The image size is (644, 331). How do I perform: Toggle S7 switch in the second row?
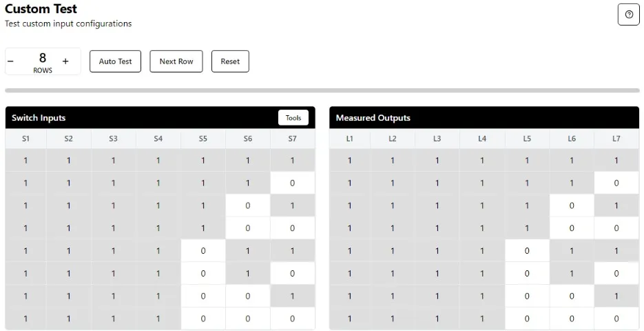tap(292, 183)
